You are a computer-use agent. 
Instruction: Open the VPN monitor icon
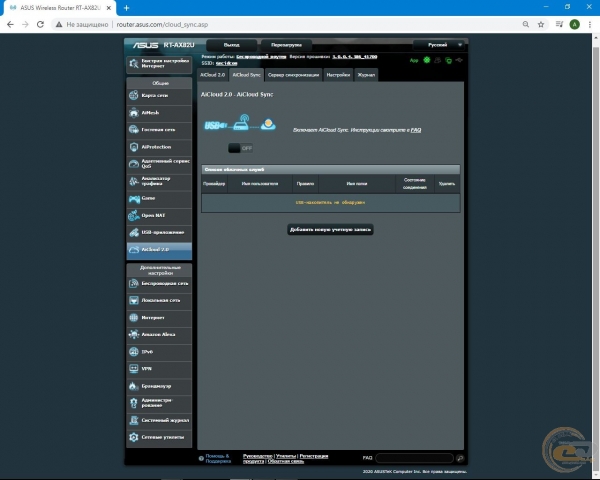(134, 369)
